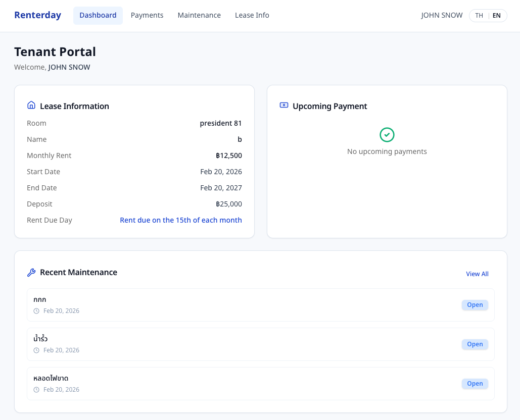This screenshot has height=420, width=520.
Task: Click the banknote icon beside Upcoming Payment
Action: pos(284,106)
